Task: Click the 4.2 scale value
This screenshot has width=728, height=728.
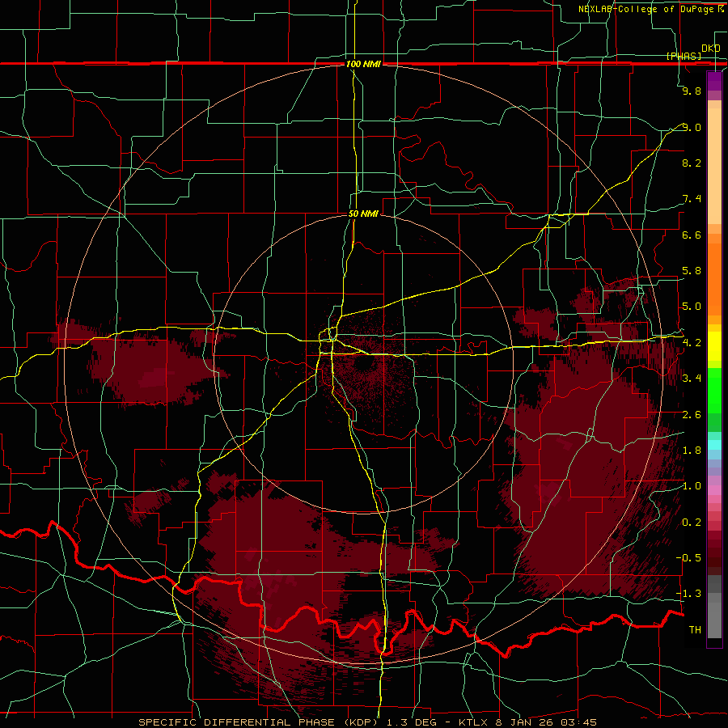Action: point(692,343)
